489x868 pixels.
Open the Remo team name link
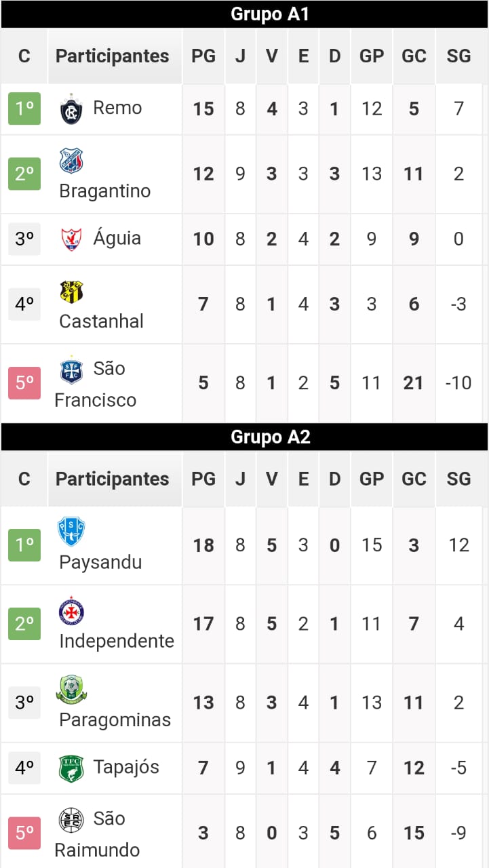[x=117, y=108]
